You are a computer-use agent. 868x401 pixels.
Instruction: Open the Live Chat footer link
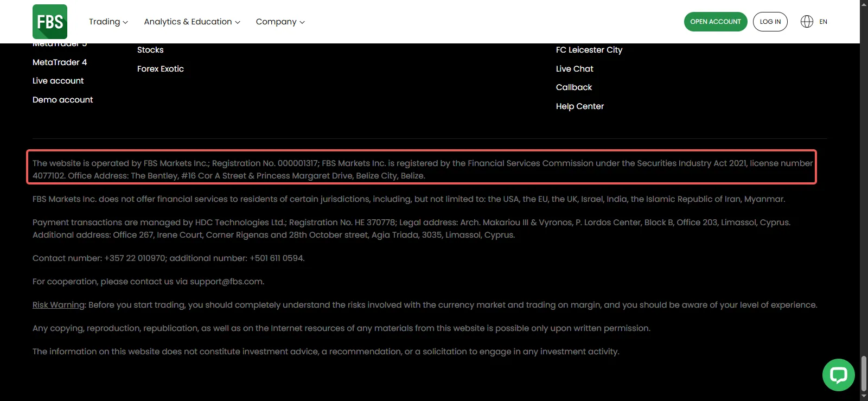(575, 69)
